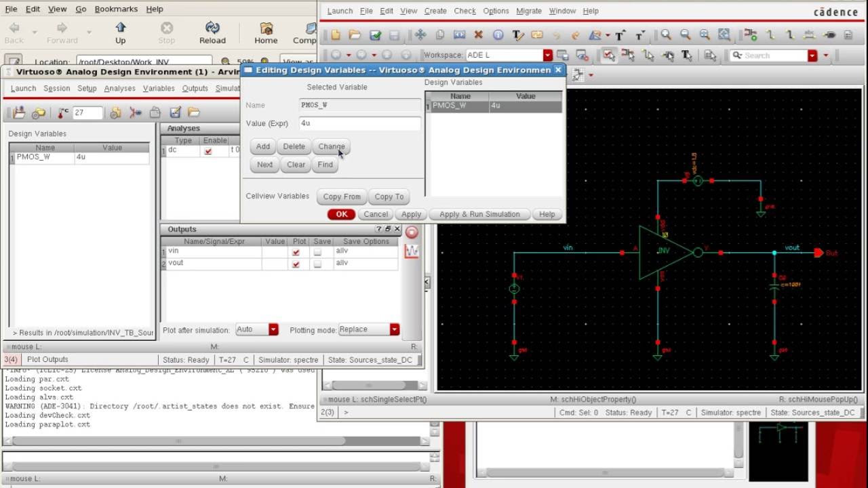Open dropdown arrow right of Search box
Image resolution: width=868 pixels, height=488 pixels.
click(826, 56)
